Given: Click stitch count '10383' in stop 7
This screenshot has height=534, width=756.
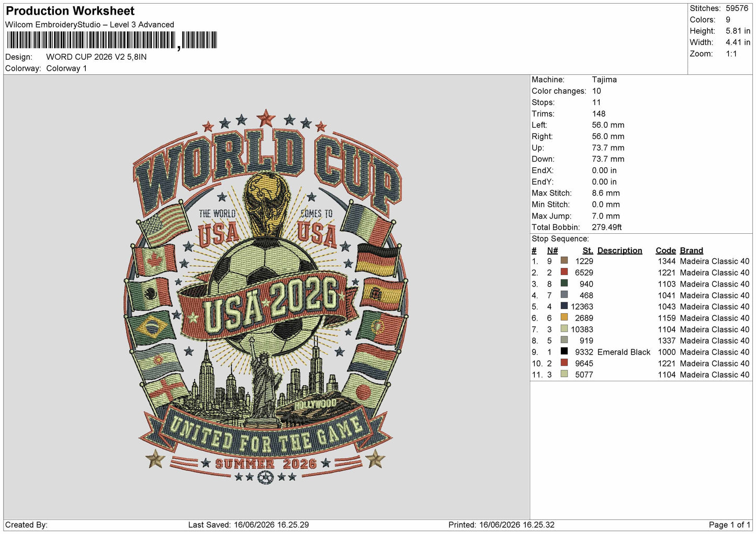Looking at the screenshot, I should pyautogui.click(x=582, y=330).
